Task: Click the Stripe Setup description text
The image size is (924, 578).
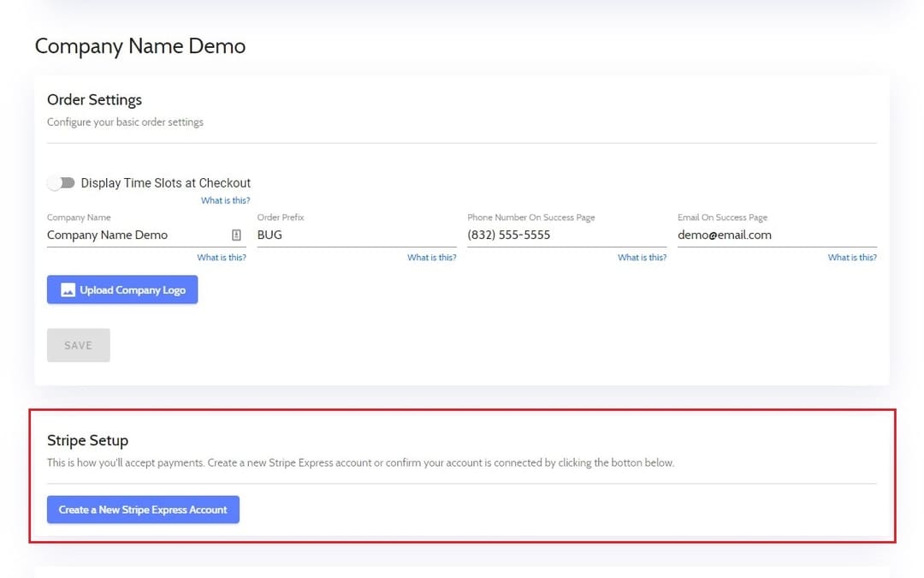Action: click(360, 462)
